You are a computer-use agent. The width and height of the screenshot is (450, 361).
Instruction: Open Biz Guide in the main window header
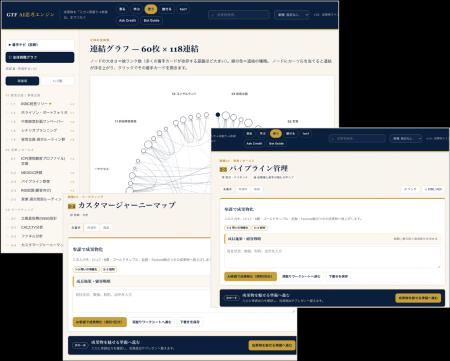click(151, 20)
